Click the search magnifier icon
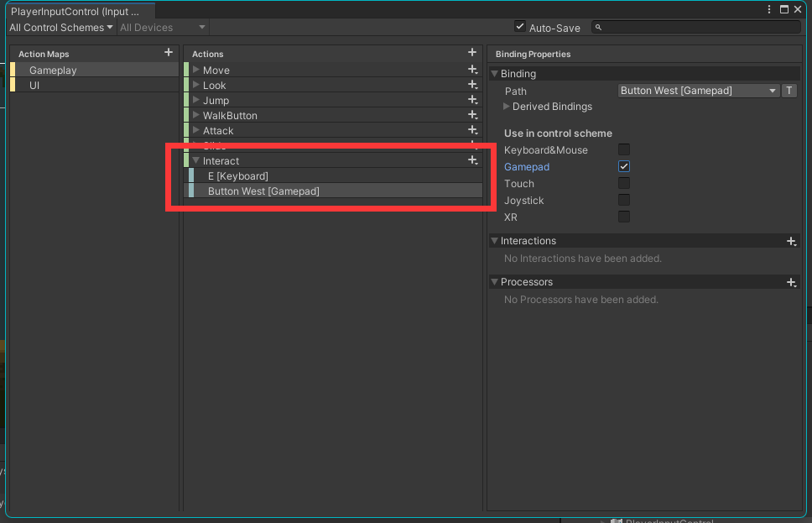 pyautogui.click(x=598, y=27)
